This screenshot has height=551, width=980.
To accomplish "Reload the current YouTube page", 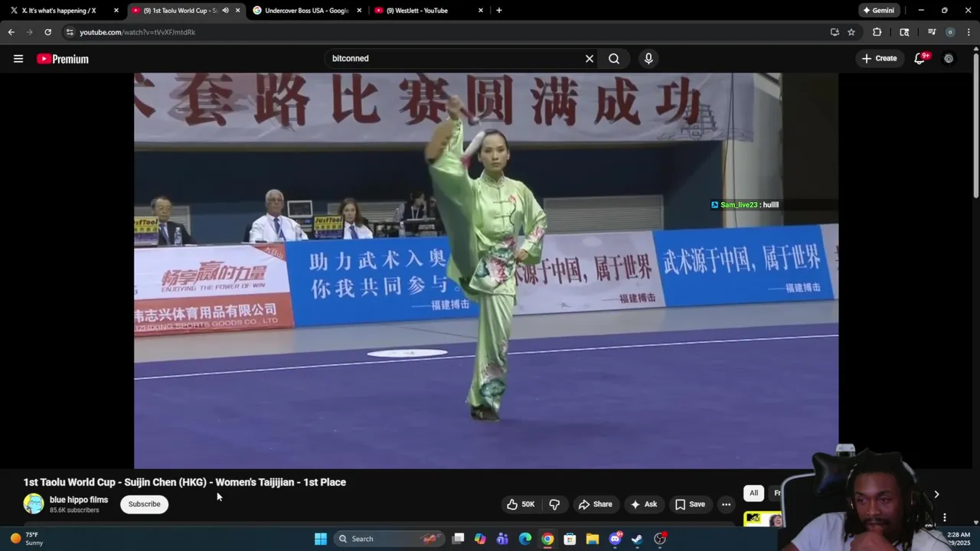I will pos(47,32).
